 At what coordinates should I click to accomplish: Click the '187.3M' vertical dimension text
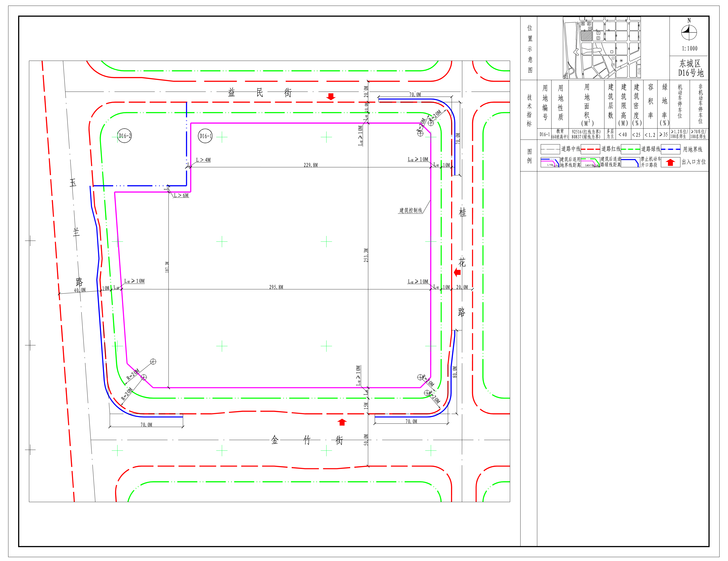click(167, 267)
